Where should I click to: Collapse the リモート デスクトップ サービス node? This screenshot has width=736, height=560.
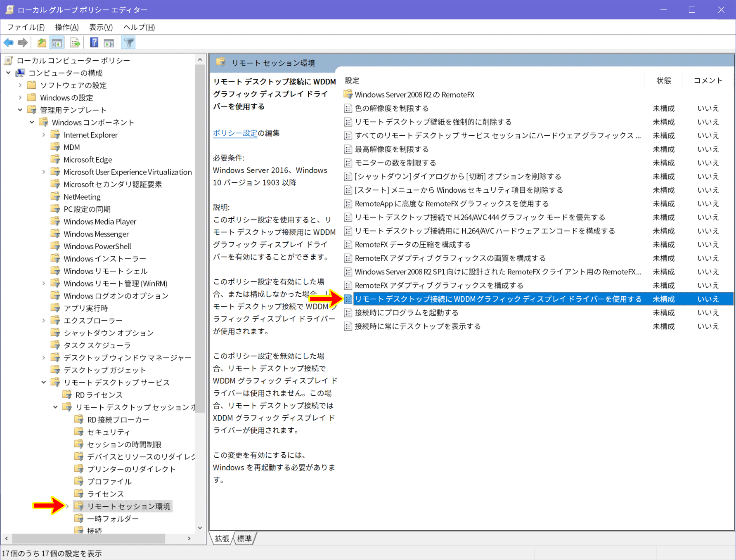pyautogui.click(x=44, y=383)
